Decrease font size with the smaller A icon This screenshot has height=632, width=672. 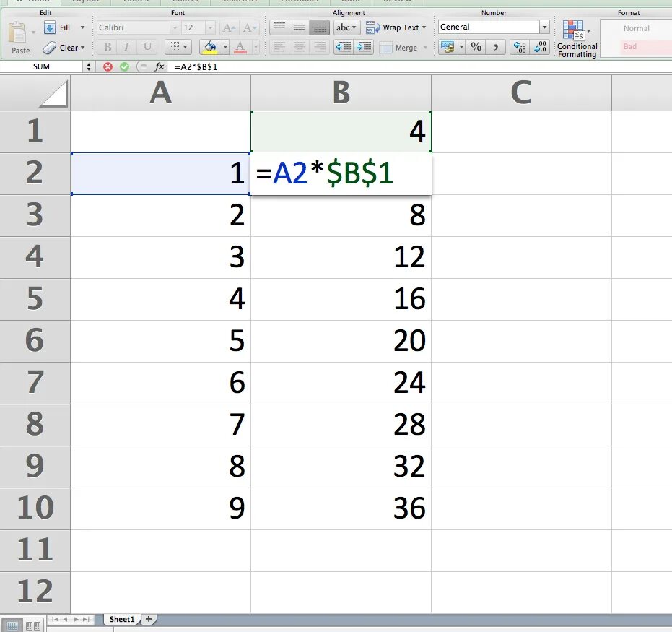tap(249, 28)
